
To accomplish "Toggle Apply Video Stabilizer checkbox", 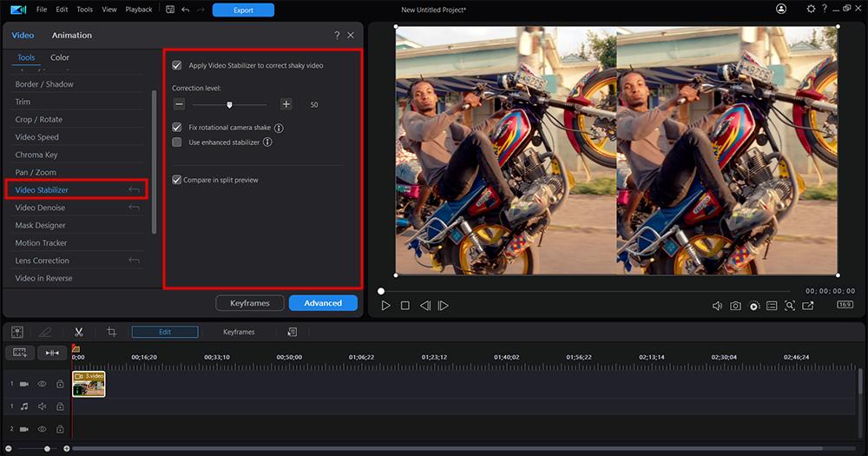I will (176, 65).
